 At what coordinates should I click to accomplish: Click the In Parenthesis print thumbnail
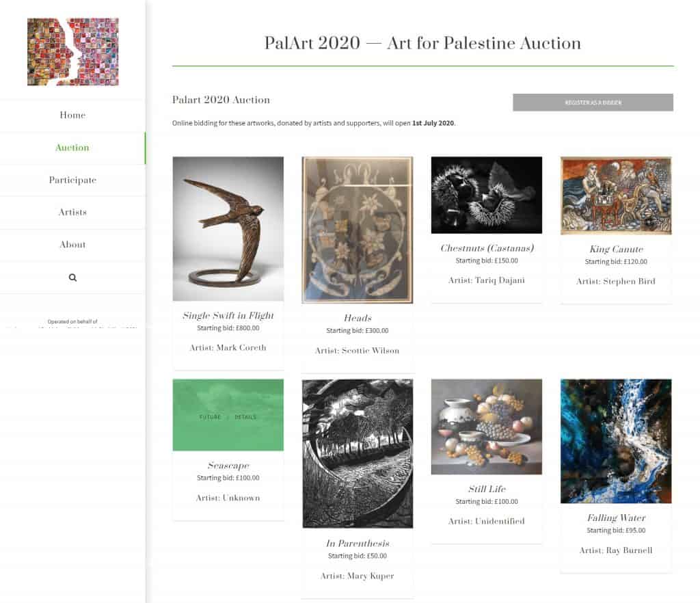click(x=358, y=453)
